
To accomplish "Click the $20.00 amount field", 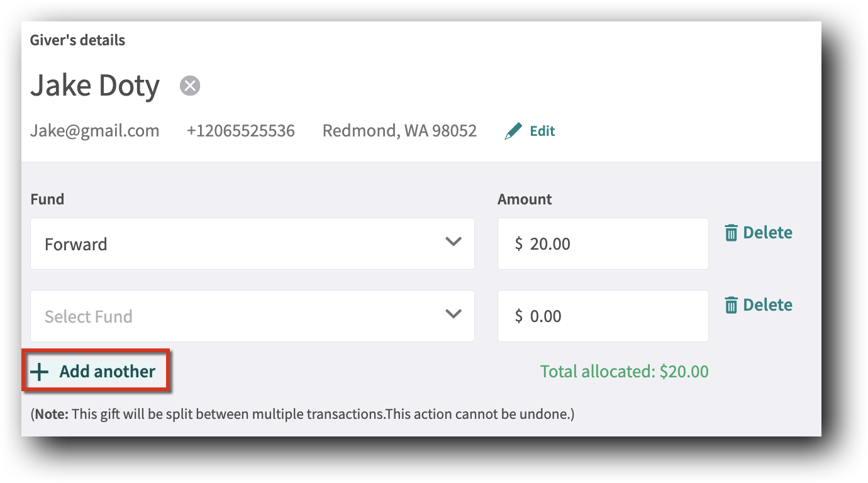I will 603,243.
